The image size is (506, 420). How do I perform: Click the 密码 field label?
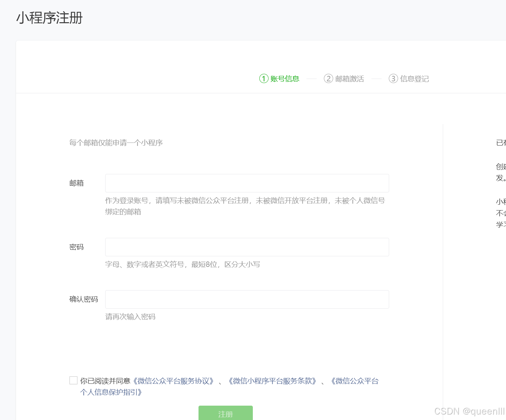[77, 247]
